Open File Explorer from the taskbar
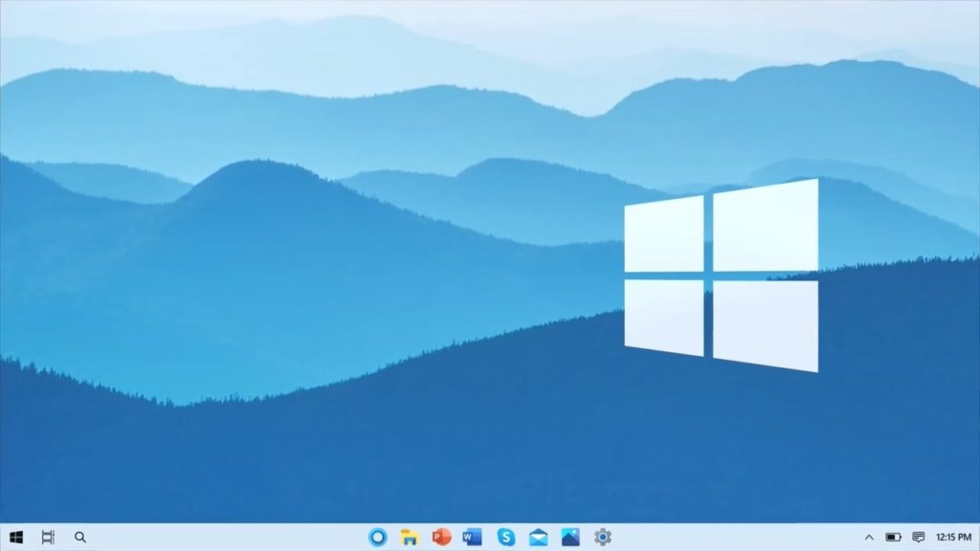 [x=410, y=537]
